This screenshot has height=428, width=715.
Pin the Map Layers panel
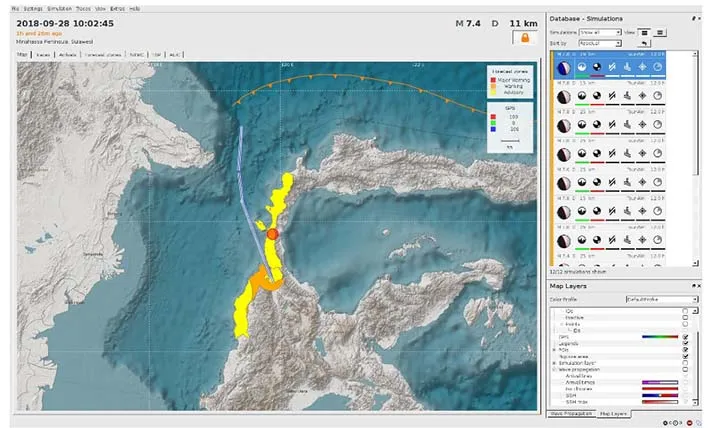point(694,286)
